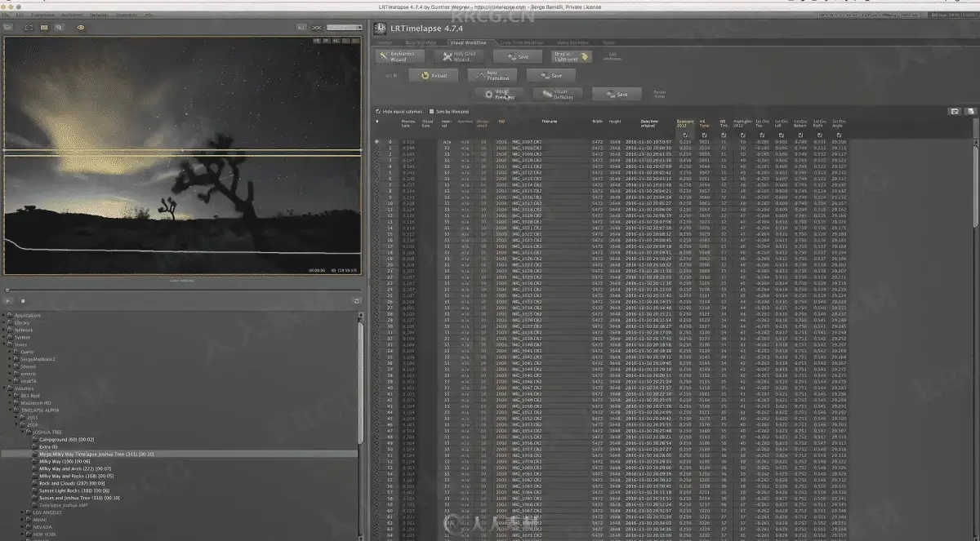Click the preview timeline scrubber handle
This screenshot has width=980, height=541.
coord(7,290)
